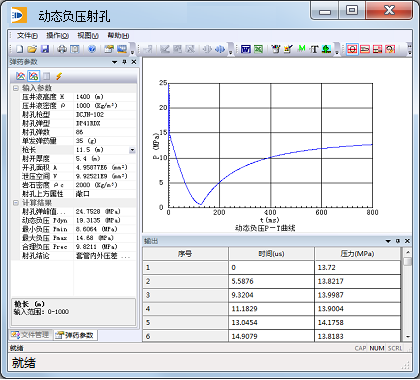This screenshot has width=420, height=380.
Task: Close the 输出 panel
Action: 407,241
